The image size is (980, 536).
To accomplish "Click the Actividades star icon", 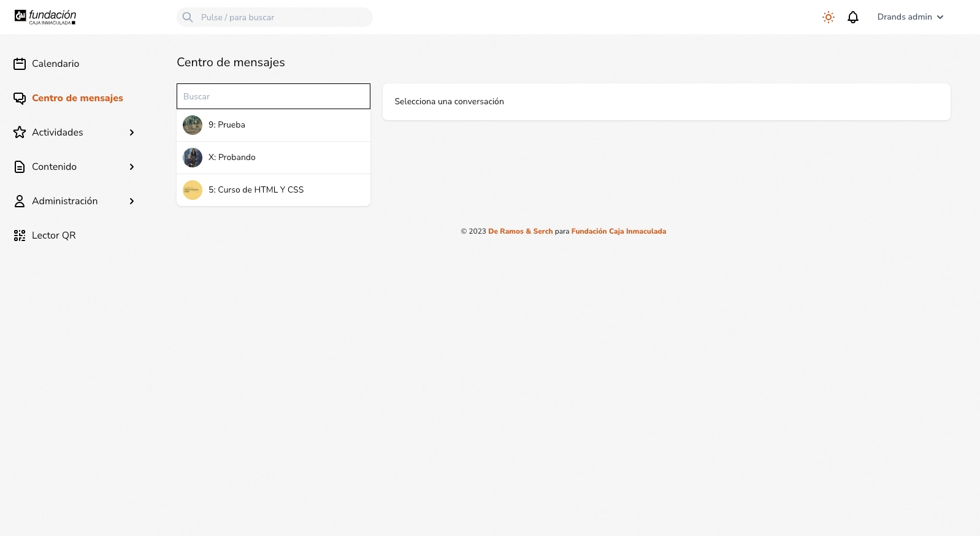I will [20, 132].
